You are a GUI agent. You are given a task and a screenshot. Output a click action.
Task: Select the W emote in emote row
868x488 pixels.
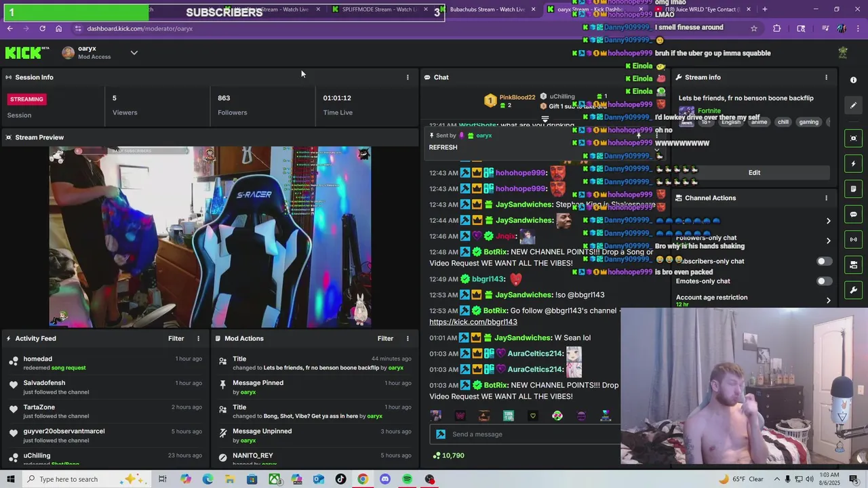(x=460, y=415)
